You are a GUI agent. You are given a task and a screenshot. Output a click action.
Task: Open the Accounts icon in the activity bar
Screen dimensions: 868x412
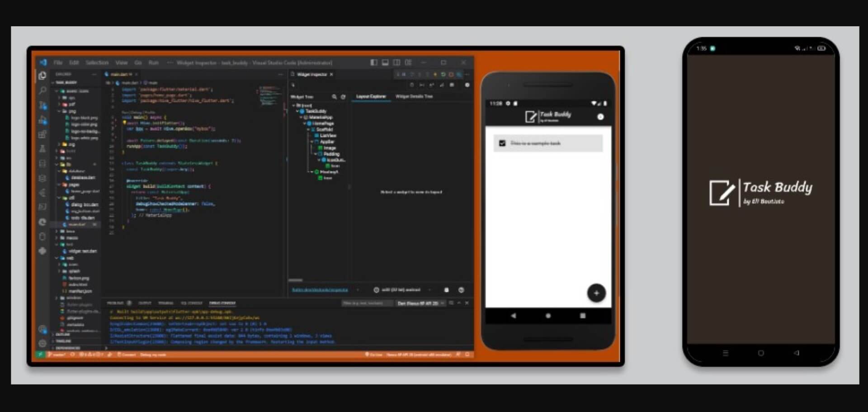pyautogui.click(x=42, y=329)
